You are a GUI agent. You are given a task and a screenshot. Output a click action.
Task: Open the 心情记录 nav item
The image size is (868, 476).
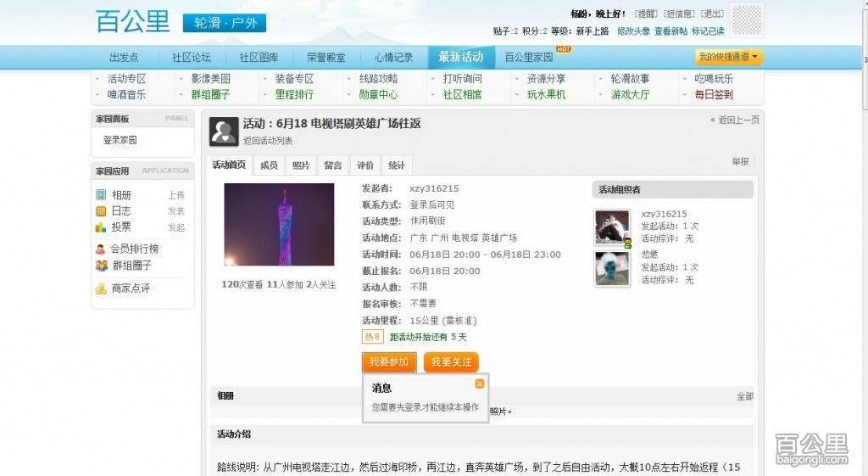click(393, 57)
